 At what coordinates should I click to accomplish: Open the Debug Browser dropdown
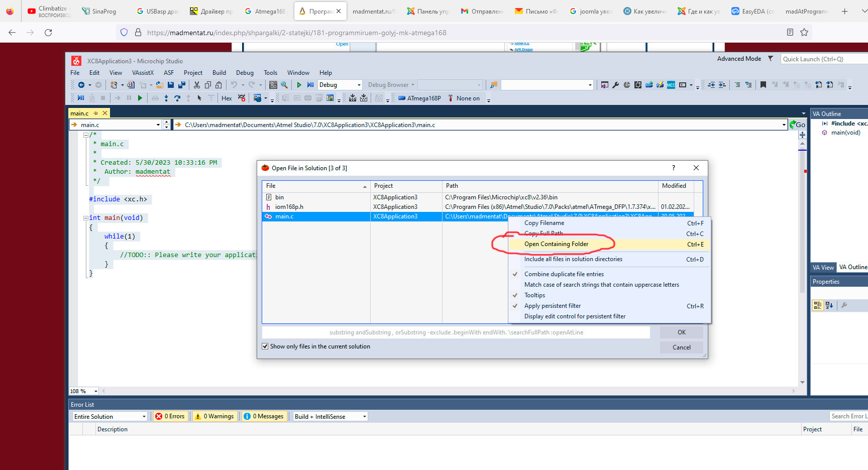coord(391,85)
